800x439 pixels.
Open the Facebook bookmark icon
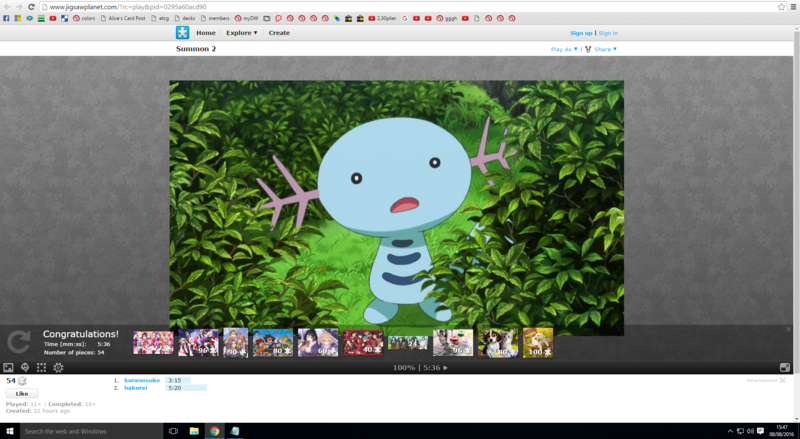6,18
